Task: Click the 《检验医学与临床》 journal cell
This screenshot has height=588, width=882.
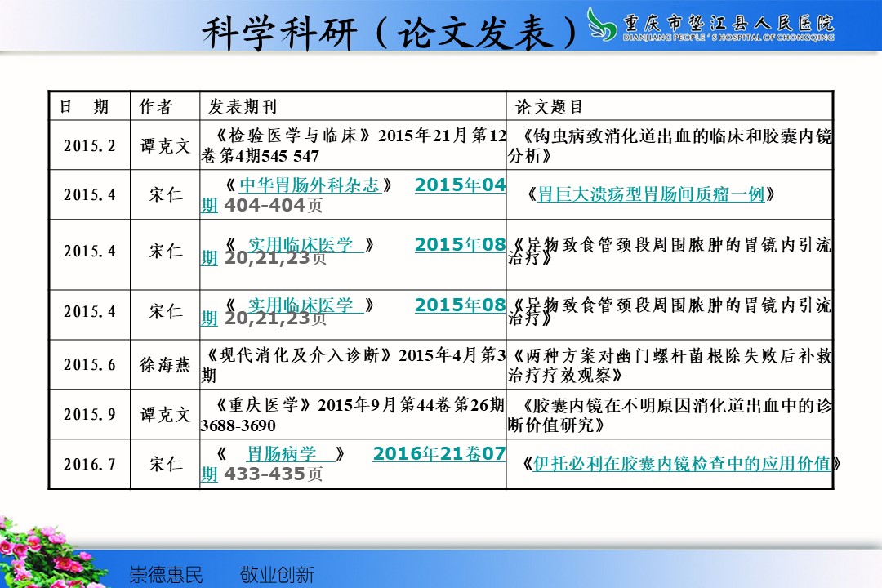Action: pos(354,145)
